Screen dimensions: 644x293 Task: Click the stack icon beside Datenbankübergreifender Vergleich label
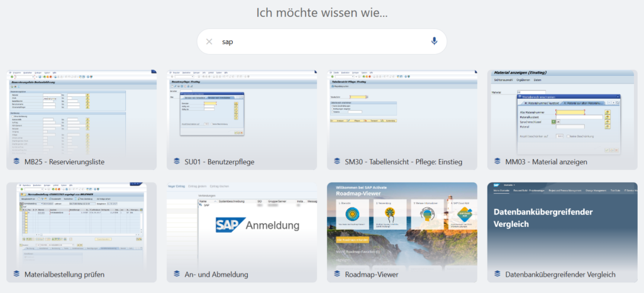point(497,274)
